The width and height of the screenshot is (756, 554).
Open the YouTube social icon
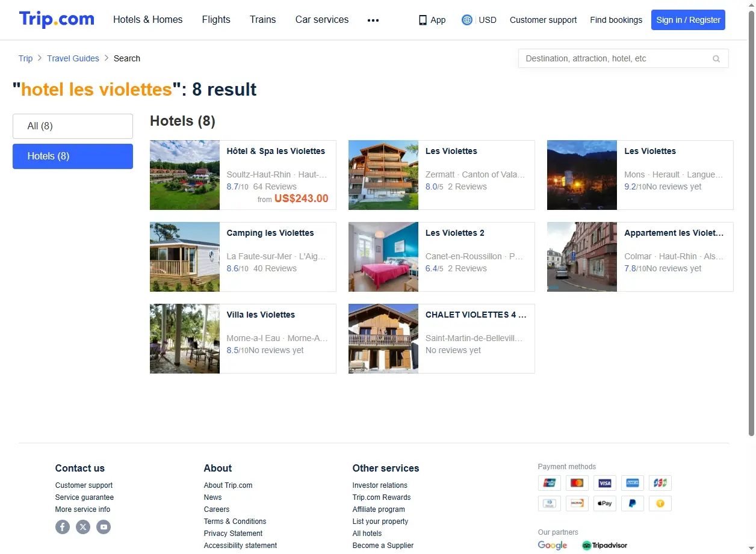[x=104, y=527]
